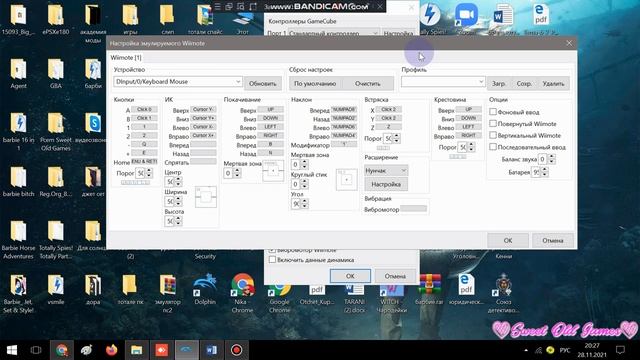
Task: Open Task View on the taskbar
Action: pos(36,350)
